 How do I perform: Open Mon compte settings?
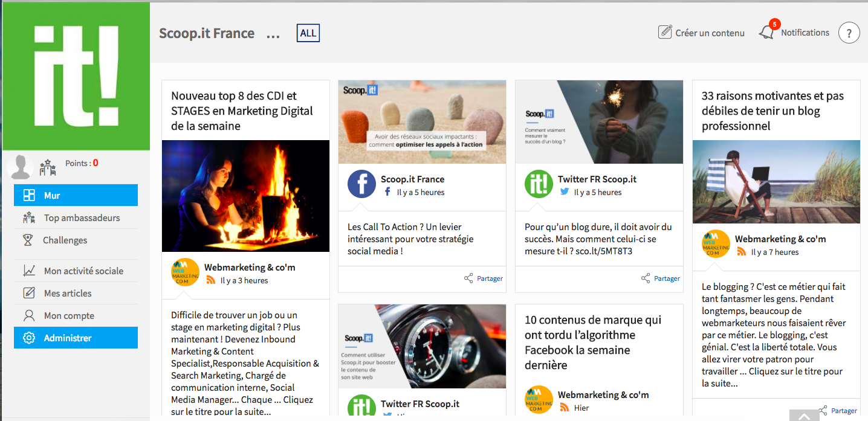[x=76, y=315]
